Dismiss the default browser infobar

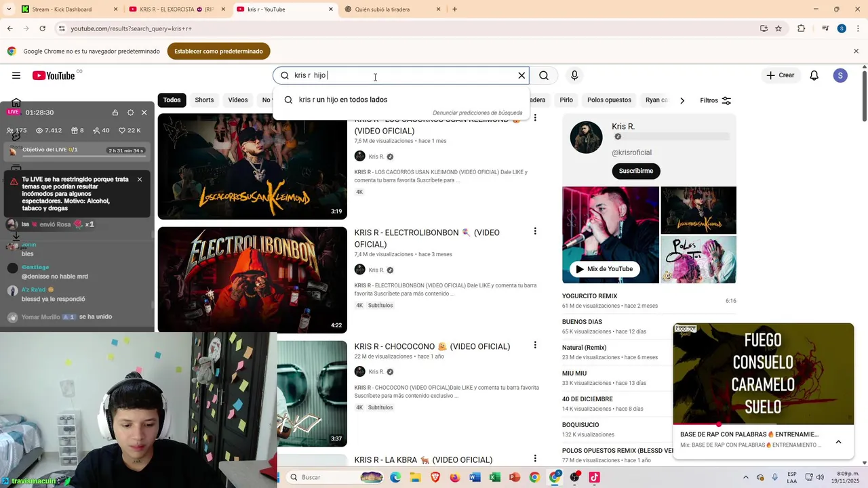tap(856, 51)
